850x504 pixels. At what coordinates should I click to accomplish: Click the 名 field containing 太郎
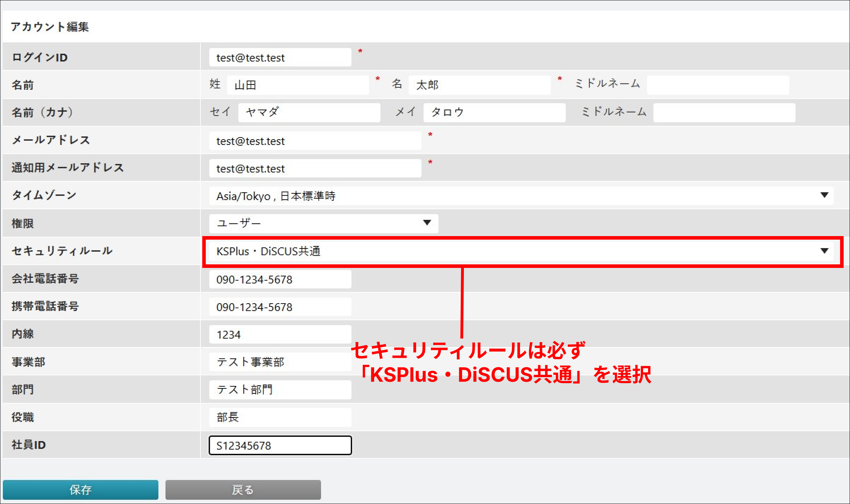click(x=479, y=85)
